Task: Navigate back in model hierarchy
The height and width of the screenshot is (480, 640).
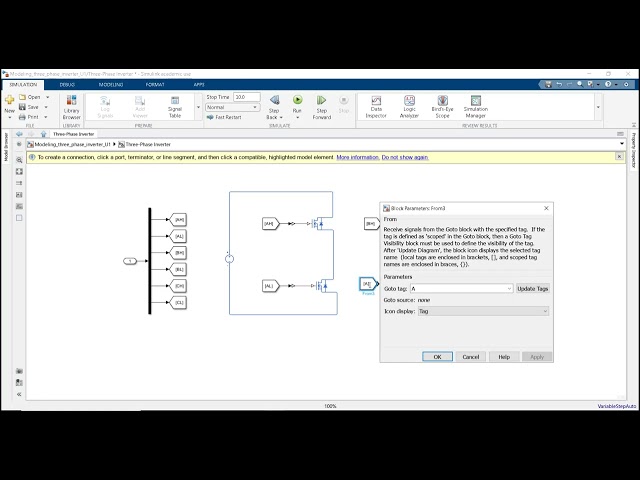Action: point(19,134)
